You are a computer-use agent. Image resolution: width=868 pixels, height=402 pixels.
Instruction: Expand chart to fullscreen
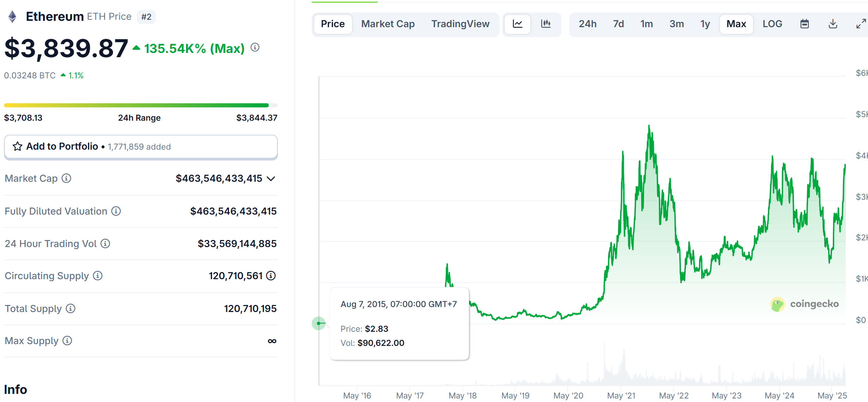[x=861, y=24]
